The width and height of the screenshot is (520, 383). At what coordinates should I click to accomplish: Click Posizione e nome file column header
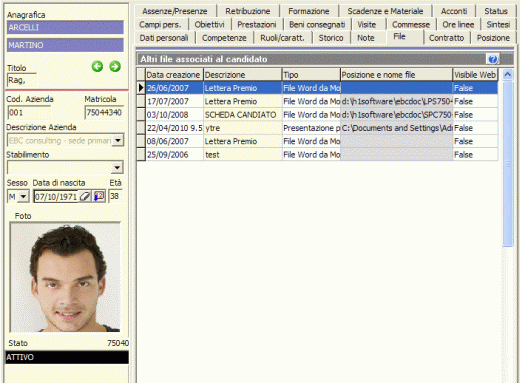(x=396, y=75)
